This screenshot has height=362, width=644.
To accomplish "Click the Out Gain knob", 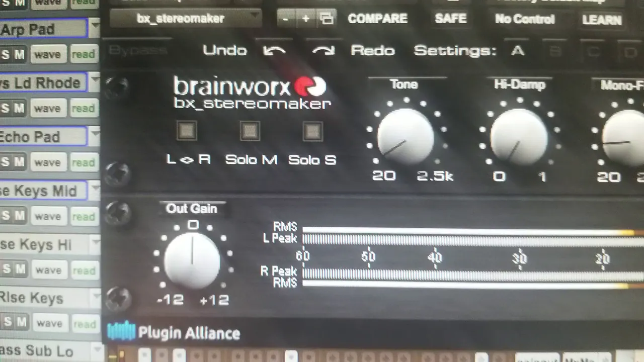I will click(192, 260).
